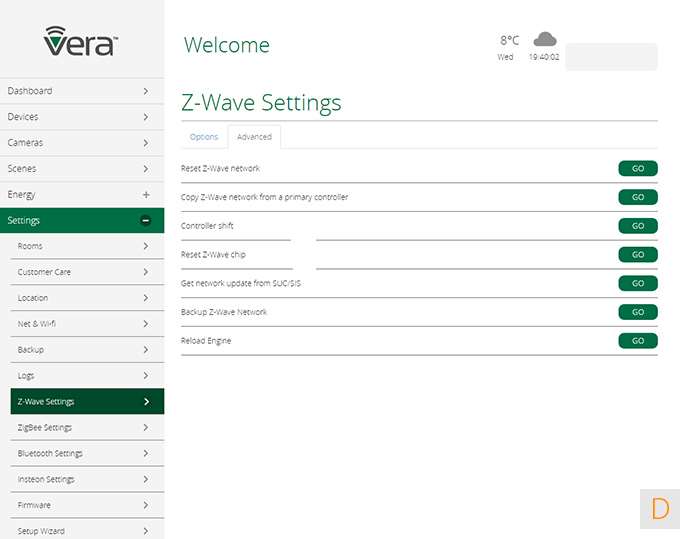Screen dimensions: 690x539
Task: Open the Rooms settings page
Action: (x=85, y=246)
